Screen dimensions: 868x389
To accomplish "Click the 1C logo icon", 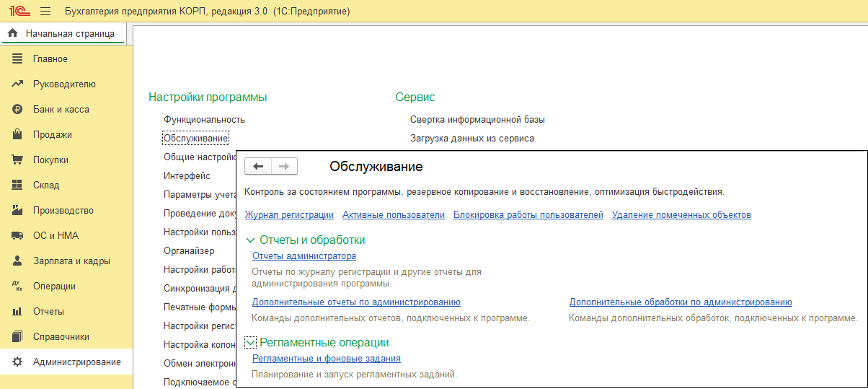I will 17,12.
